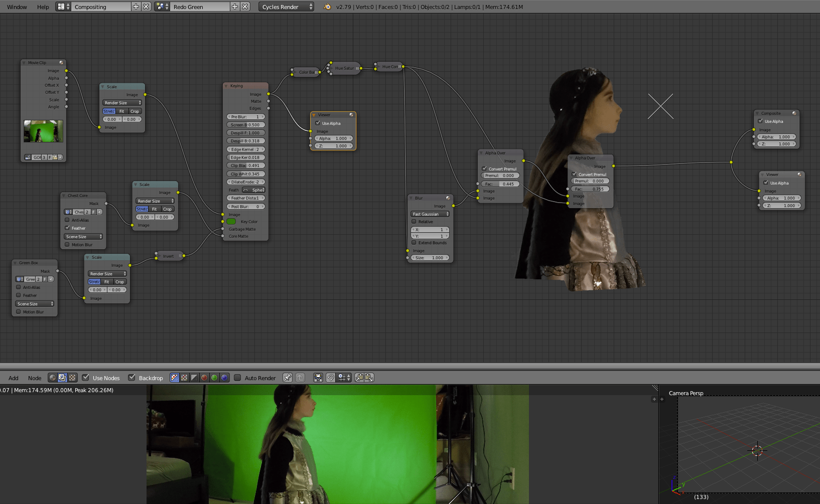Select the Compositing node tree icon in header toolbar
The image size is (820, 504).
coord(62,378)
